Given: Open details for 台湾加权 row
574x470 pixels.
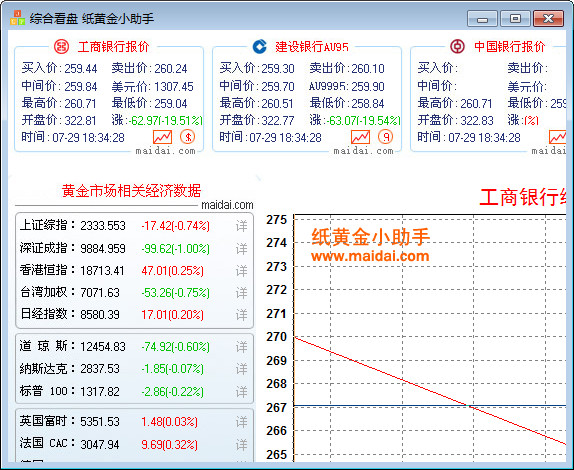Looking at the screenshot, I should 242,293.
